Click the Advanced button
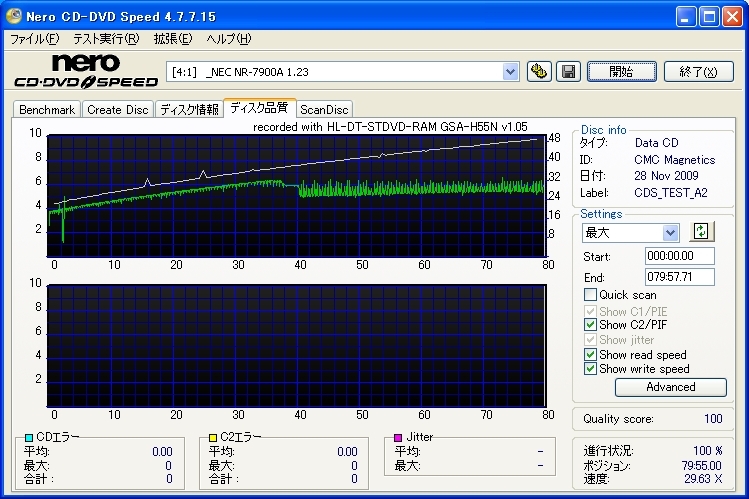Image resolution: width=749 pixels, height=499 pixels. 670,387
